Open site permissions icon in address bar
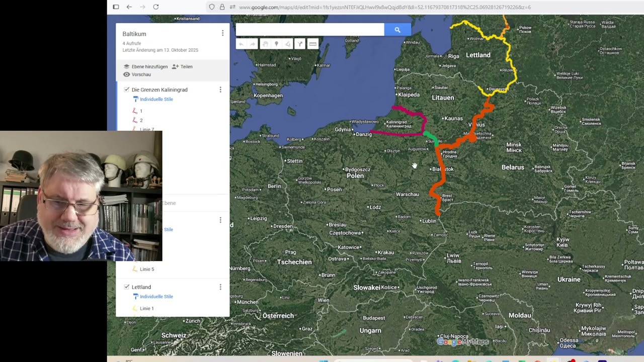This screenshot has height=362, width=644. (x=232, y=7)
